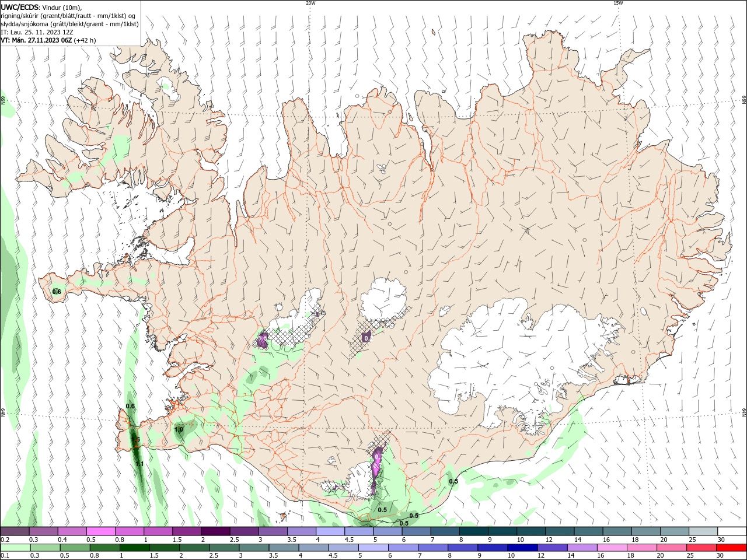
Task: Click the bright red 30+ swatch in the lower legend row
Action: (731, 548)
